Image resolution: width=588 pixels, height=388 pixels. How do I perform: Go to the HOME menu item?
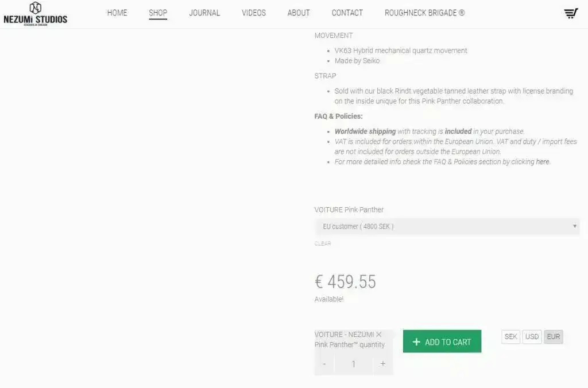click(117, 13)
